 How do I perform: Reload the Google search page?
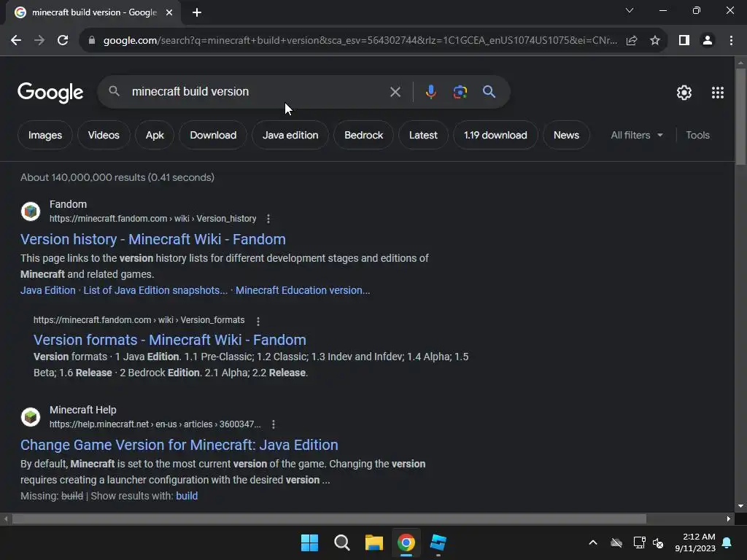coord(63,41)
